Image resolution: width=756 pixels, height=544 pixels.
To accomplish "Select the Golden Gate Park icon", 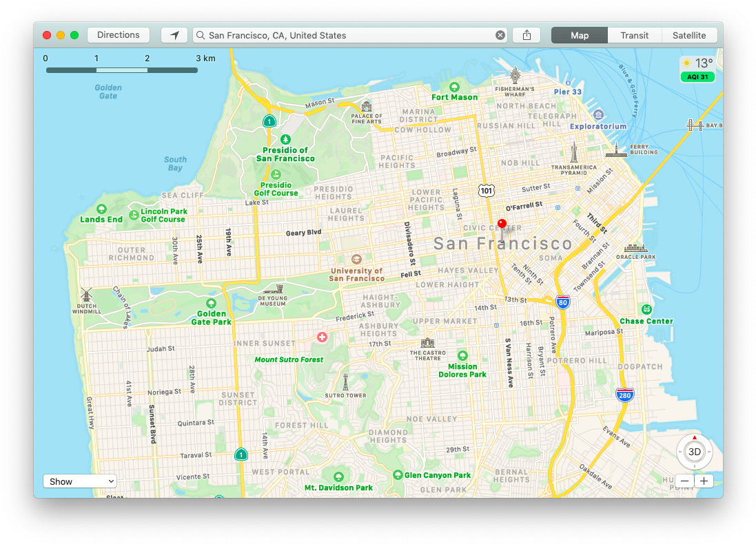I will pos(211,303).
